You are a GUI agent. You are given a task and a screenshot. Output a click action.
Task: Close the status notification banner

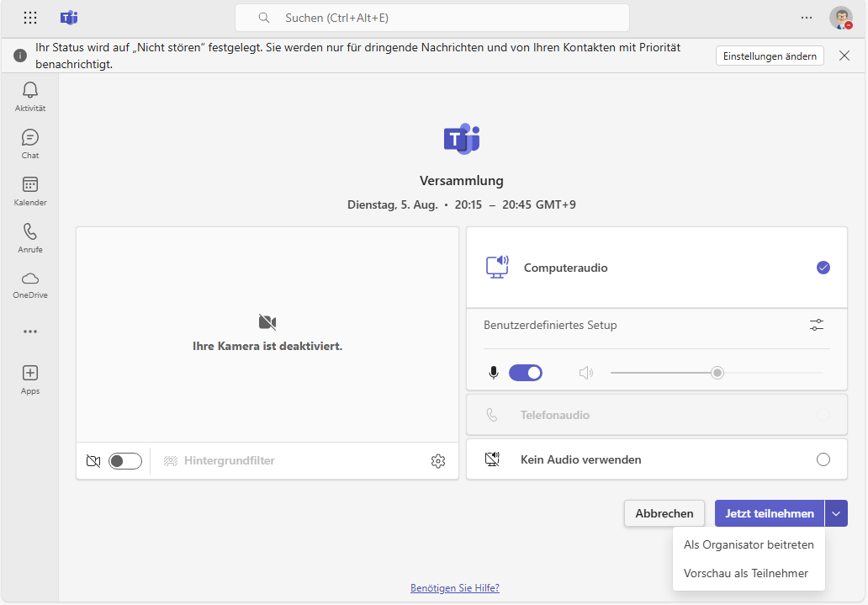click(x=844, y=56)
